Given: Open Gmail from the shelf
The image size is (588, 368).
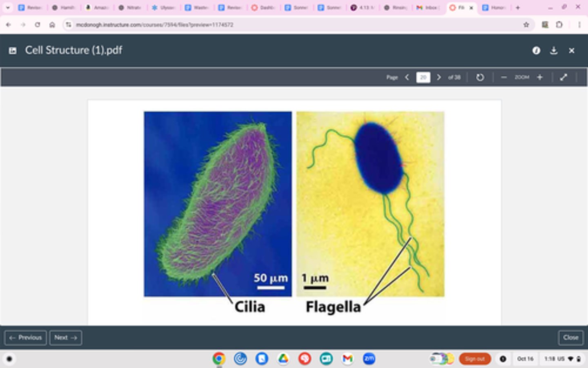Looking at the screenshot, I should click(347, 359).
